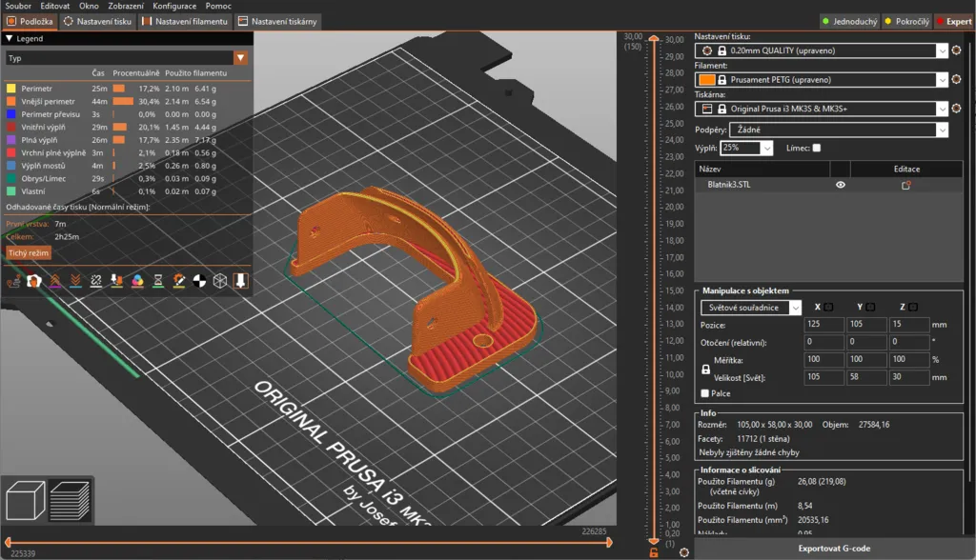Viewport: 976px width, 560px height.
Task: Select Expert mode
Action: (x=953, y=21)
